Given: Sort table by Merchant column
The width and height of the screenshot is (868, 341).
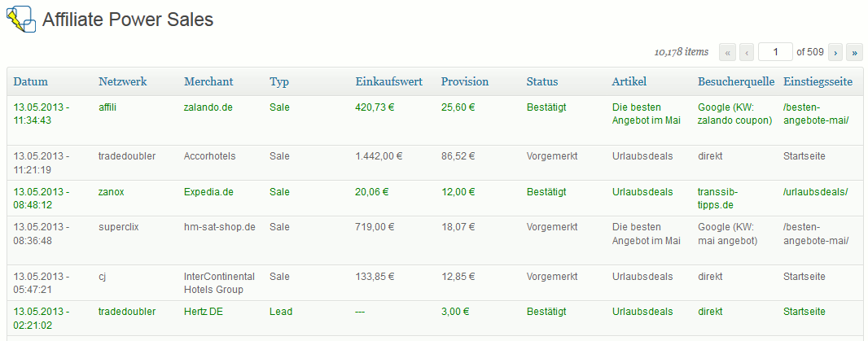Looking at the screenshot, I should click(x=208, y=81).
